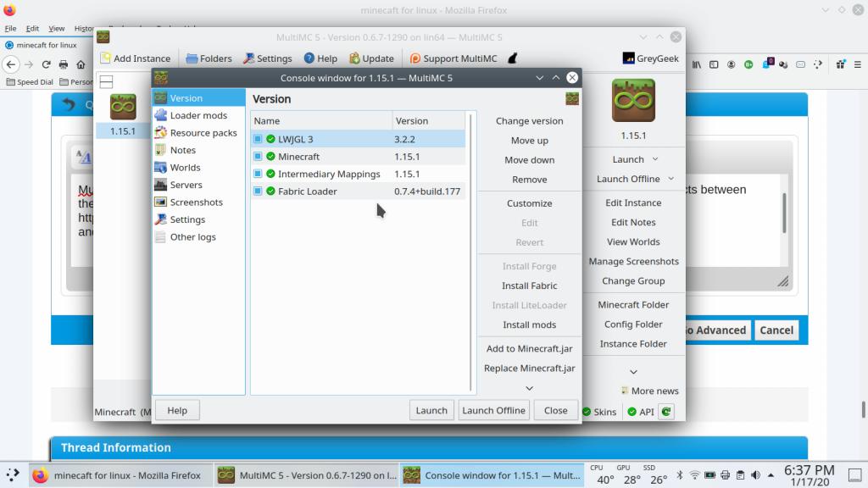Open the Servers page
Screen dimensions: 868x488
click(198, 185)
